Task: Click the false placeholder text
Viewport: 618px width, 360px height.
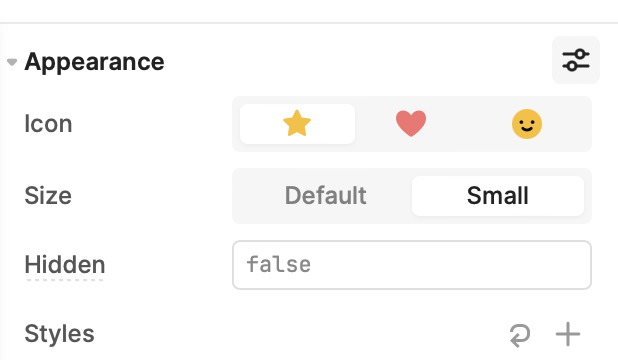Action: [279, 265]
